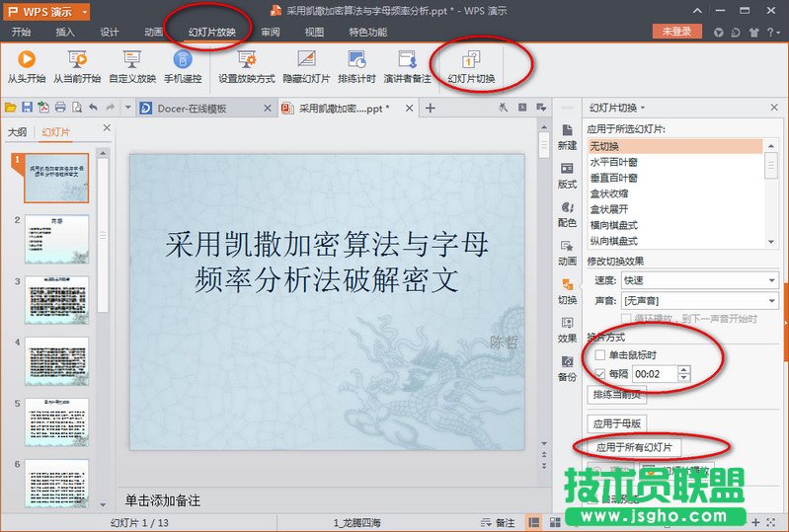Open the 视图 (View) ribbon tab
The width and height of the screenshot is (789, 532).
pos(314,33)
